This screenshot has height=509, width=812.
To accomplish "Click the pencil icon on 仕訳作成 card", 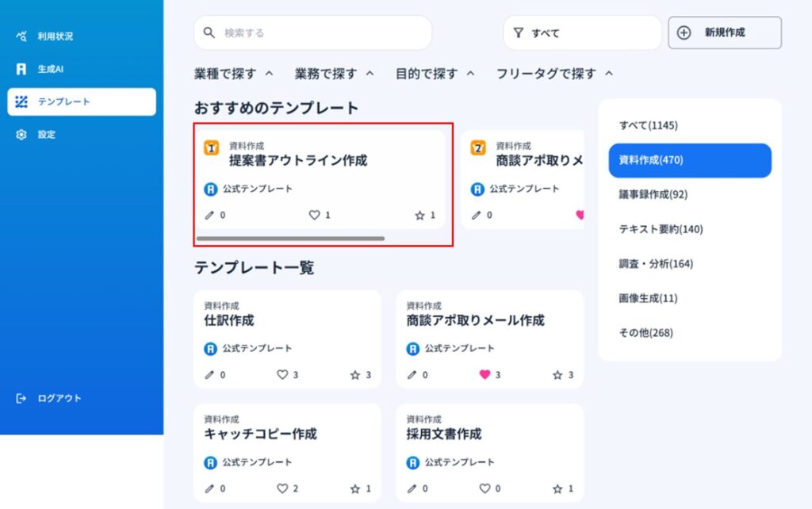I will coord(209,375).
